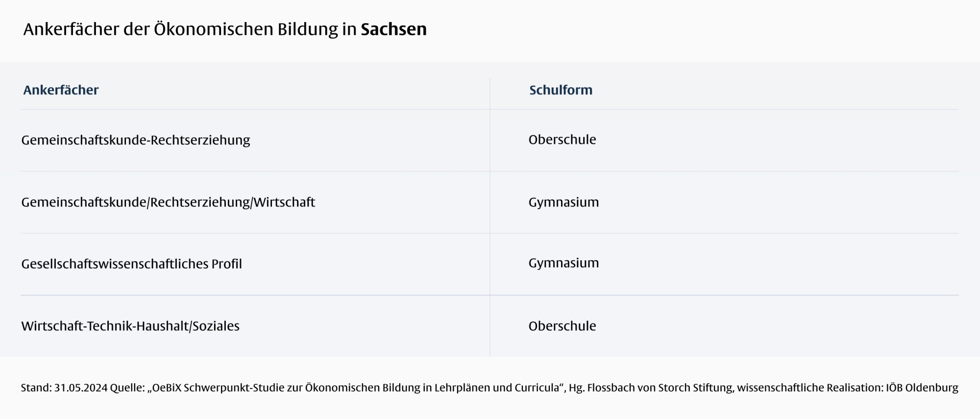The image size is (980, 419).
Task: Click Oberschule beside Wirtschaft-Technik-Haushalt/Soziales
Action: [x=562, y=326]
